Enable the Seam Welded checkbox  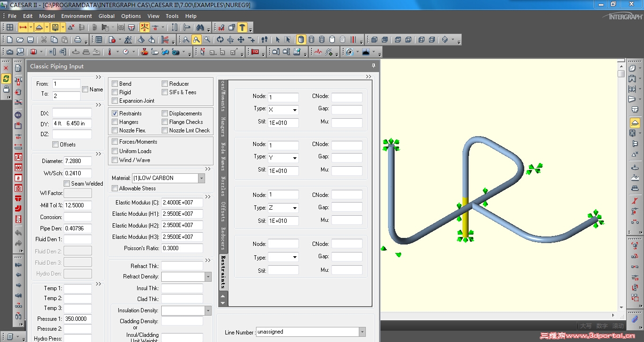tap(67, 184)
